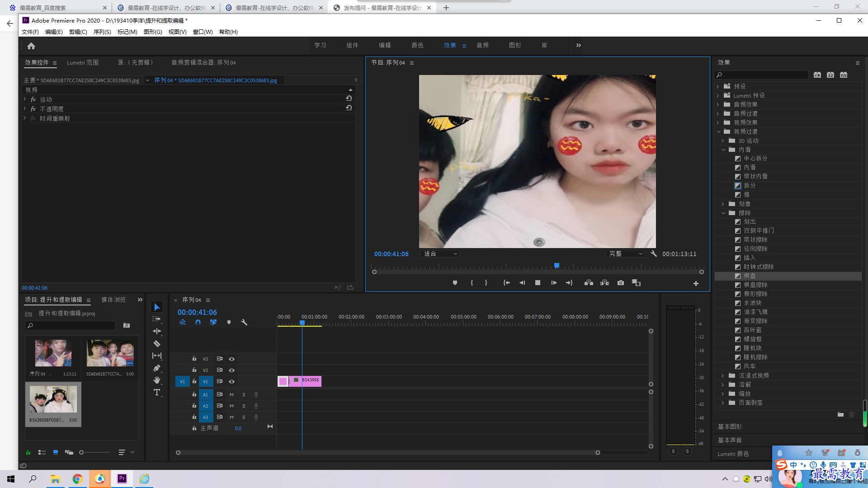Viewport: 868px width, 488px height.
Task: Open the 媒体浏览 tab
Action: click(x=113, y=300)
